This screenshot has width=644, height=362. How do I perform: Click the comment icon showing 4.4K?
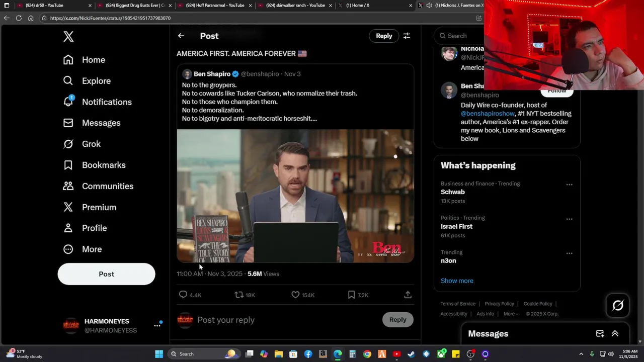tap(183, 295)
